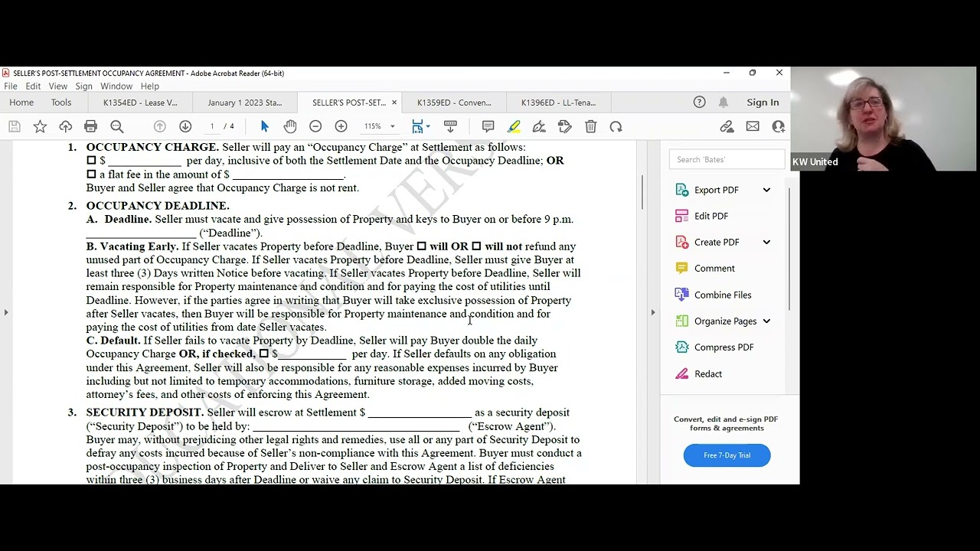Open the Redact tool

tap(708, 373)
